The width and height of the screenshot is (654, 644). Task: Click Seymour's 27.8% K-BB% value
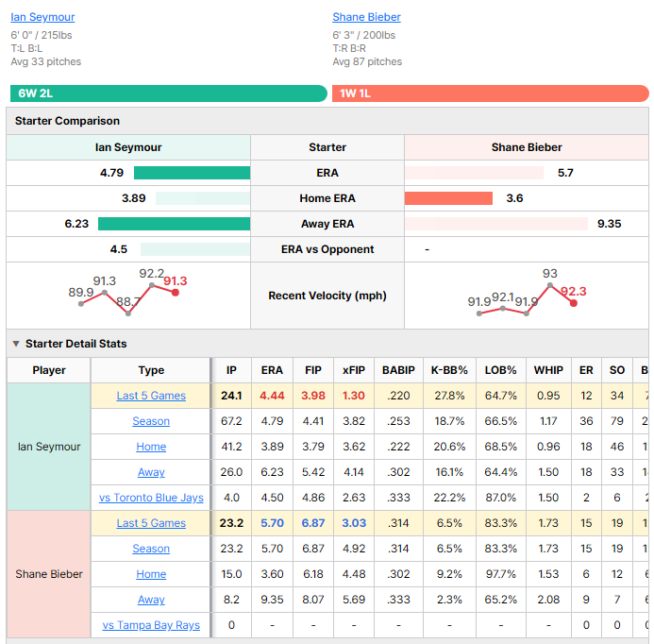pyautogui.click(x=449, y=396)
